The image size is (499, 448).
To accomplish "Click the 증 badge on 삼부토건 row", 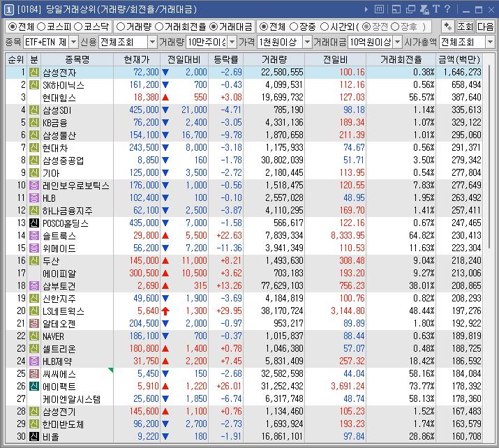I will 34,285.
